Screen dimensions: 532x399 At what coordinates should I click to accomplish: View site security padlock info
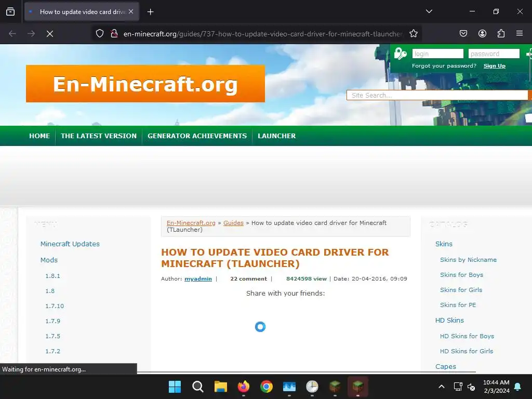(114, 34)
